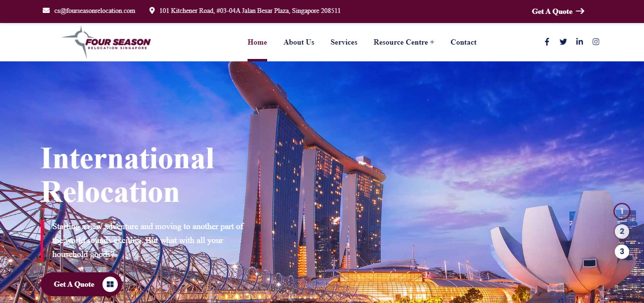Go to the About Us page
The width and height of the screenshot is (644, 303).
tap(299, 42)
